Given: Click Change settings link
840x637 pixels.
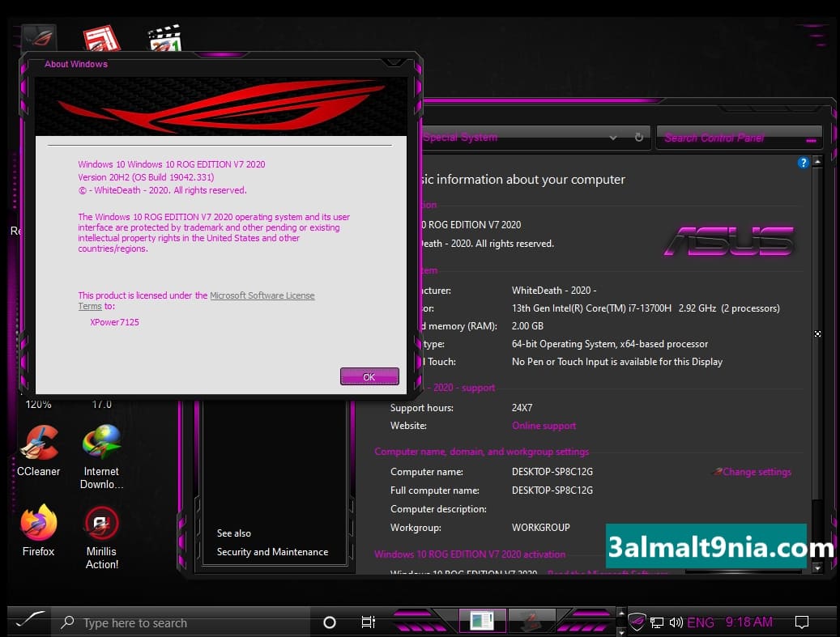Looking at the screenshot, I should (x=757, y=472).
